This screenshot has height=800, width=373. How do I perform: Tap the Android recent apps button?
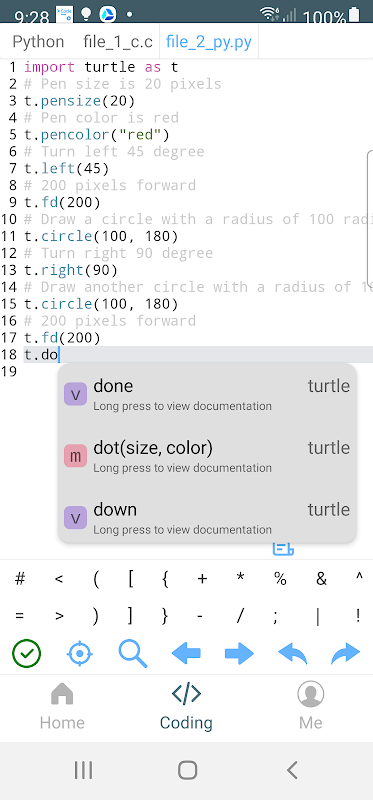coord(83,770)
